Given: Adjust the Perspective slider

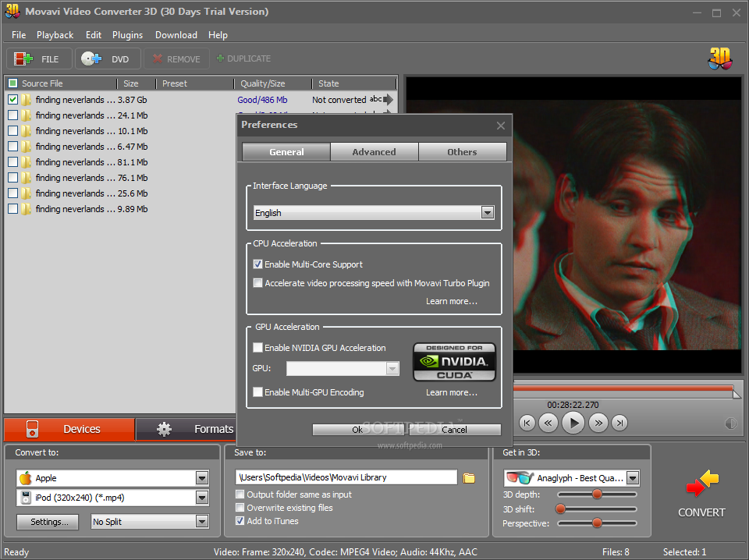Looking at the screenshot, I should [597, 523].
